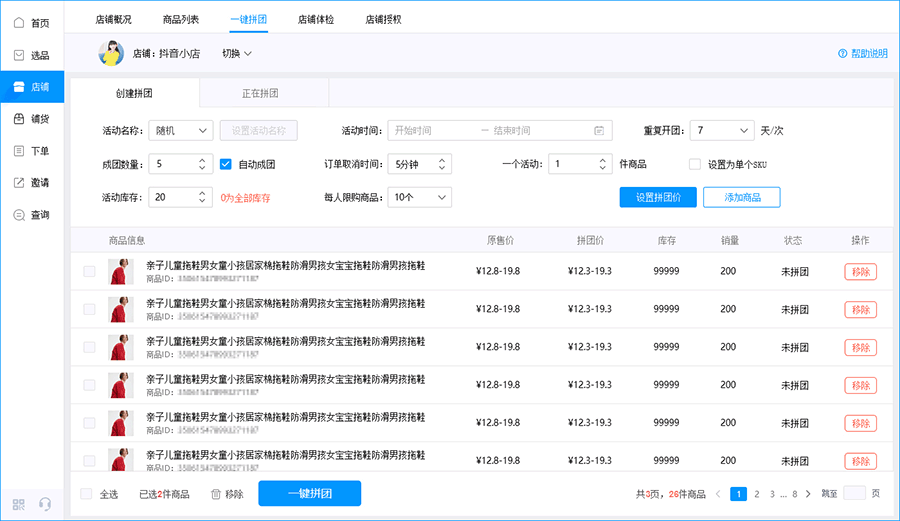
Task: Click the QR code icon at bottom left
Action: [19, 504]
